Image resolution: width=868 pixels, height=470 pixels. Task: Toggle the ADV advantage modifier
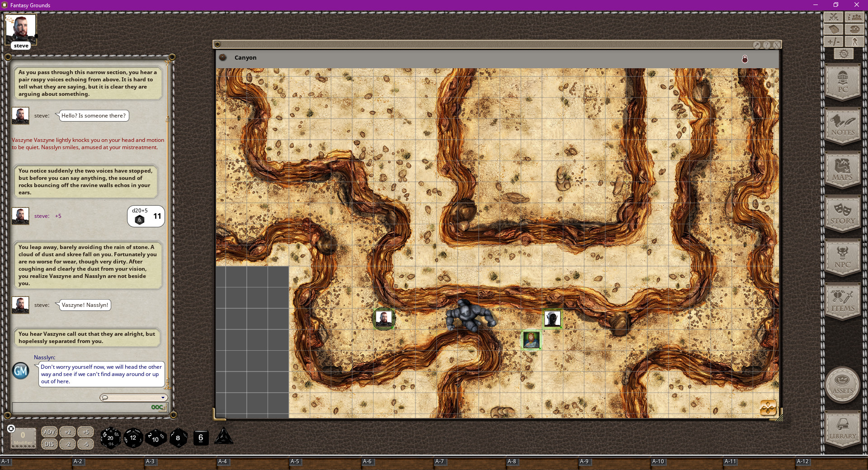point(49,432)
